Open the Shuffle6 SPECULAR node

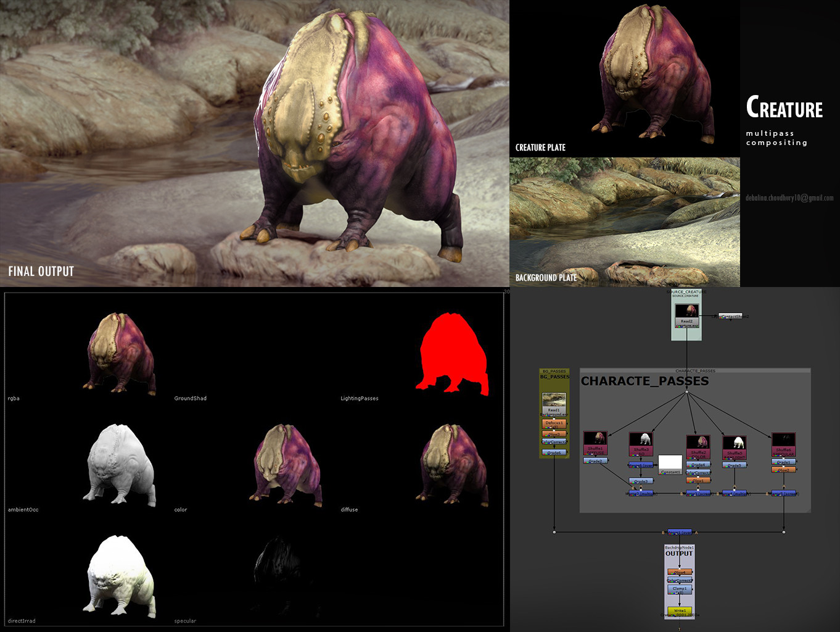(784, 452)
